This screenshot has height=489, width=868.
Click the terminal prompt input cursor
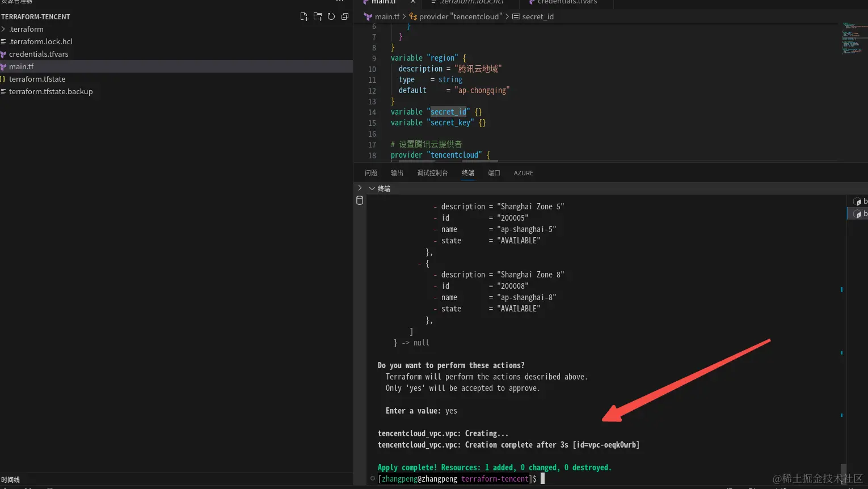542,479
